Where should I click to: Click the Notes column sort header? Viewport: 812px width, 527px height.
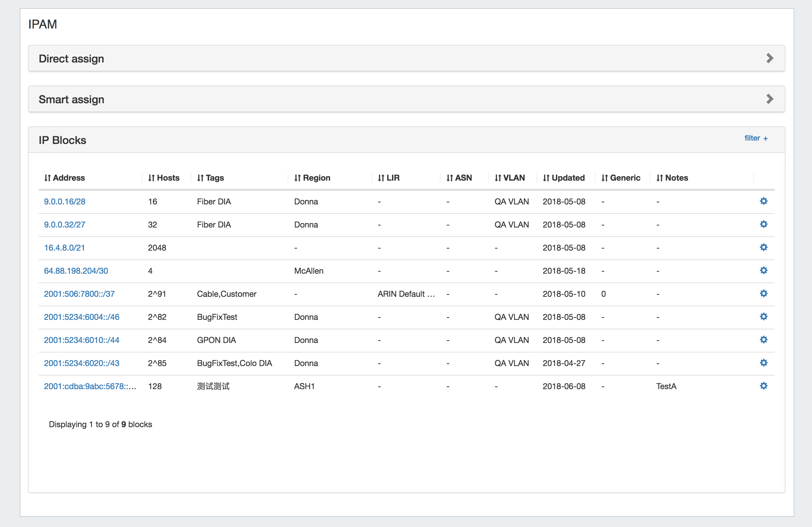pos(672,178)
